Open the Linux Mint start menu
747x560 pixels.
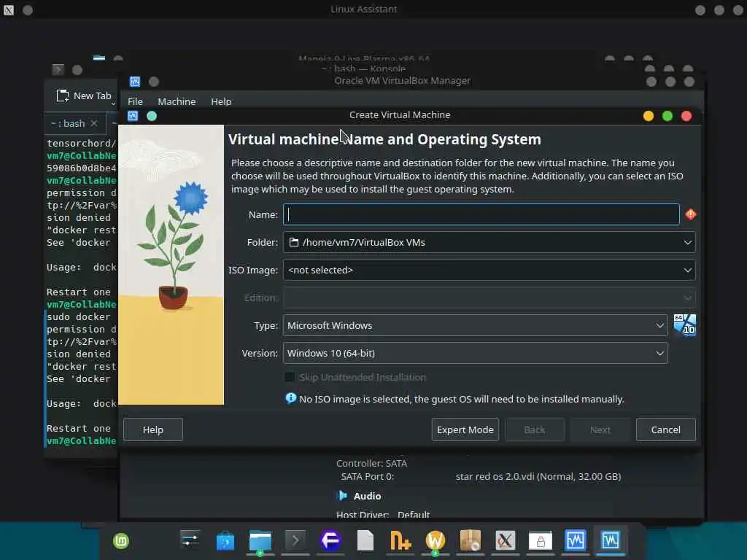point(121,541)
